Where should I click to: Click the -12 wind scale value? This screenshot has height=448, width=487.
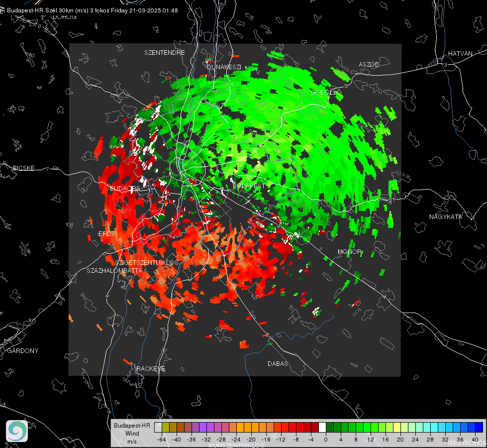(x=281, y=440)
